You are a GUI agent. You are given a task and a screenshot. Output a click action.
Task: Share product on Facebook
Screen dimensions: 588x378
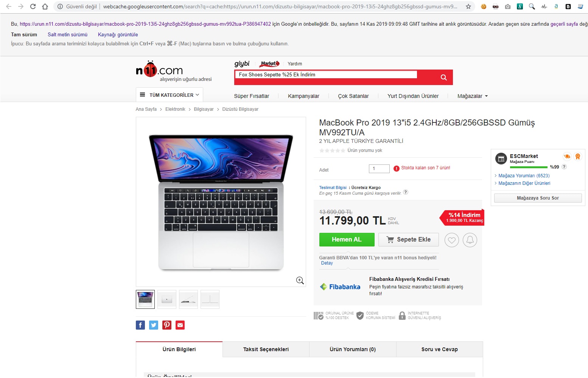point(140,325)
